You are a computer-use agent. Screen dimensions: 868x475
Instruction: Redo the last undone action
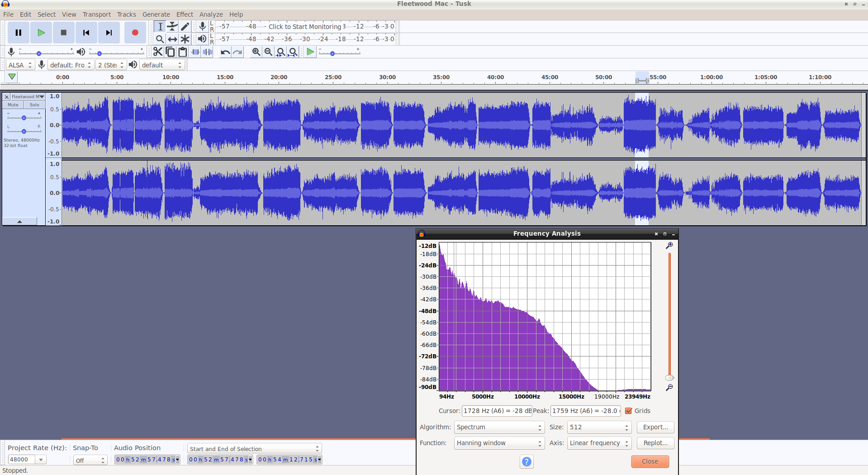pyautogui.click(x=237, y=52)
